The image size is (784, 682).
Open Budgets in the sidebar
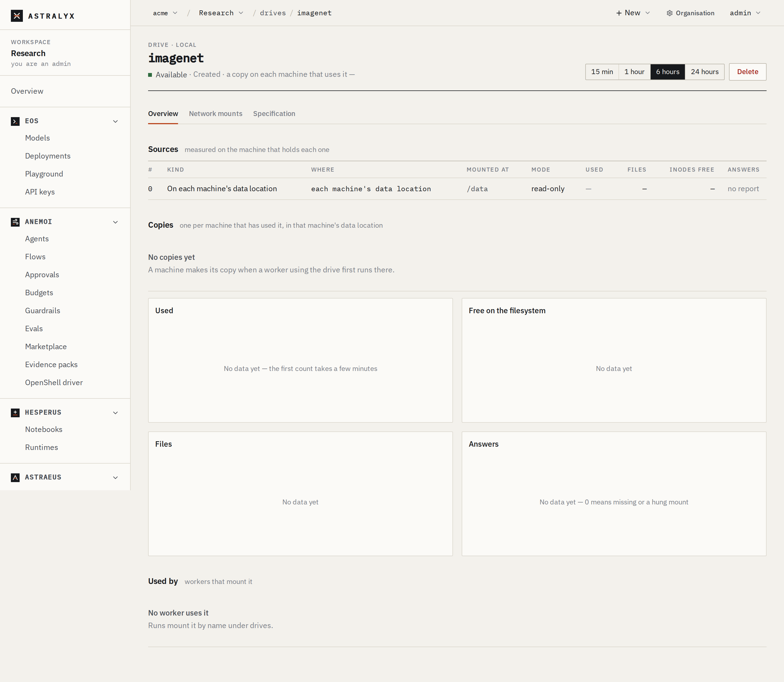point(39,293)
